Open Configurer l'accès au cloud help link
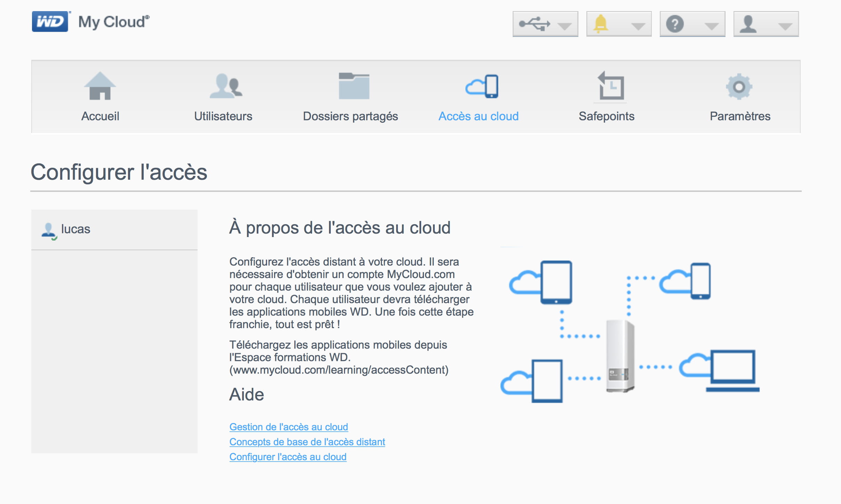The image size is (841, 504). (x=288, y=457)
